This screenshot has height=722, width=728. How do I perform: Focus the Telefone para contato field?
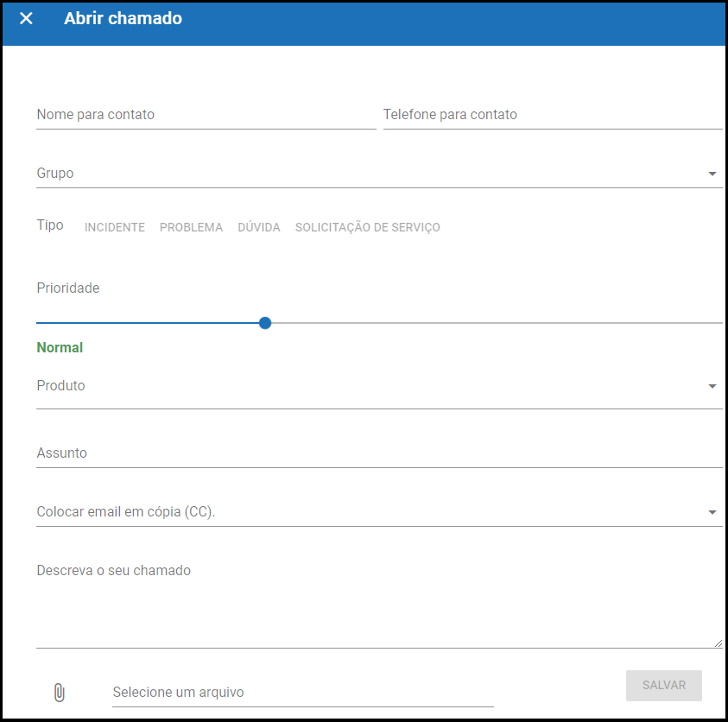point(553,115)
